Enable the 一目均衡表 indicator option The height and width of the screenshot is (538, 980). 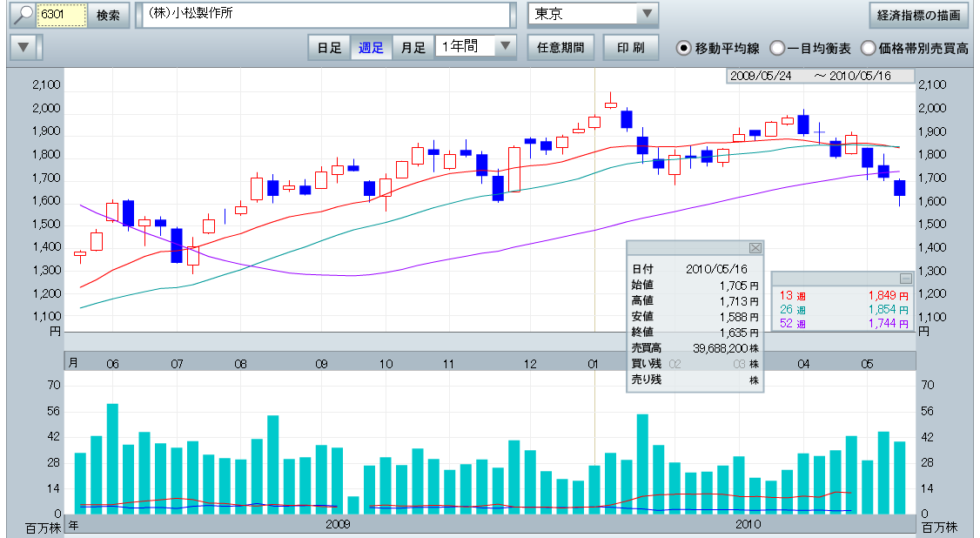777,49
